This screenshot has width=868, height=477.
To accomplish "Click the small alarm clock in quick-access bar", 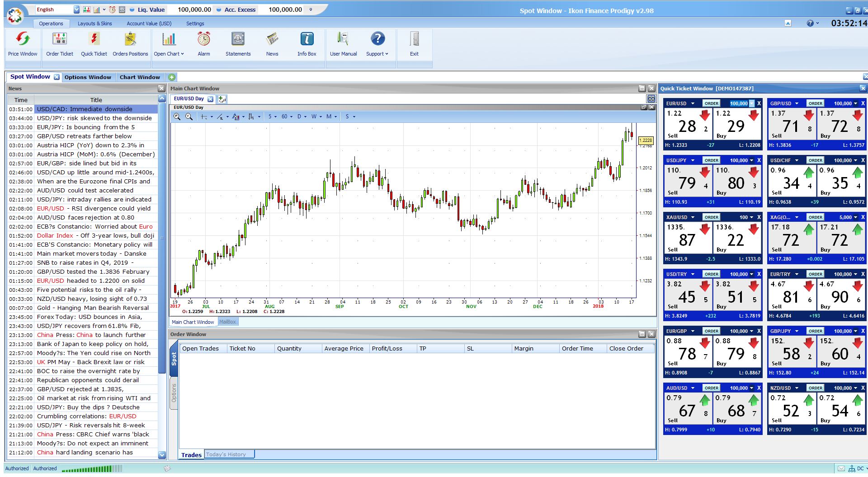I will tap(112, 9).
